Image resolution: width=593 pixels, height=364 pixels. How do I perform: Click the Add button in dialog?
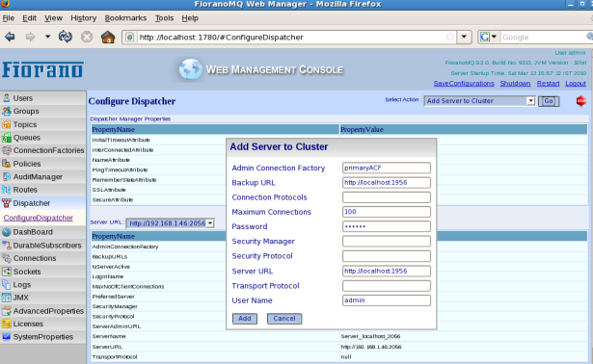coord(245,319)
